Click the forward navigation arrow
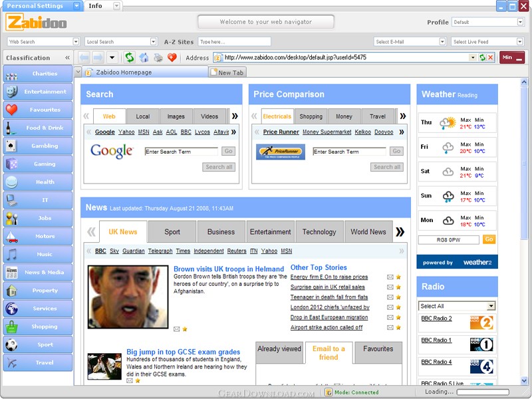The height and width of the screenshot is (399, 532). coord(98,57)
